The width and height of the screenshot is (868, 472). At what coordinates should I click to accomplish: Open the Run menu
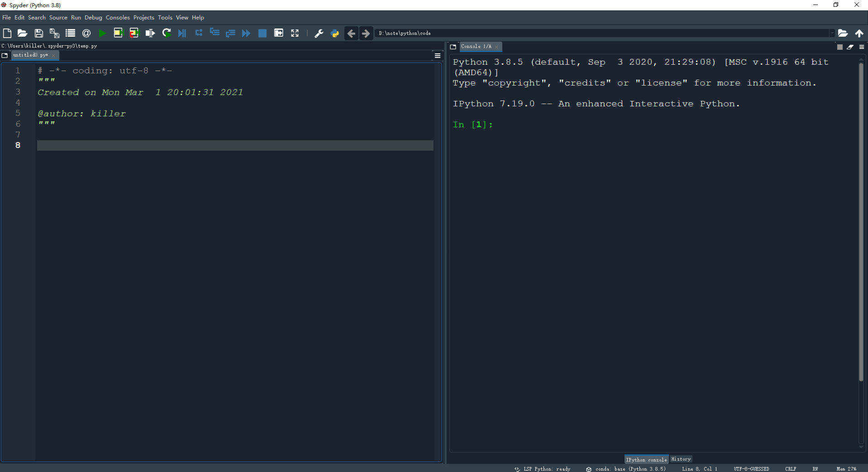(x=76, y=18)
